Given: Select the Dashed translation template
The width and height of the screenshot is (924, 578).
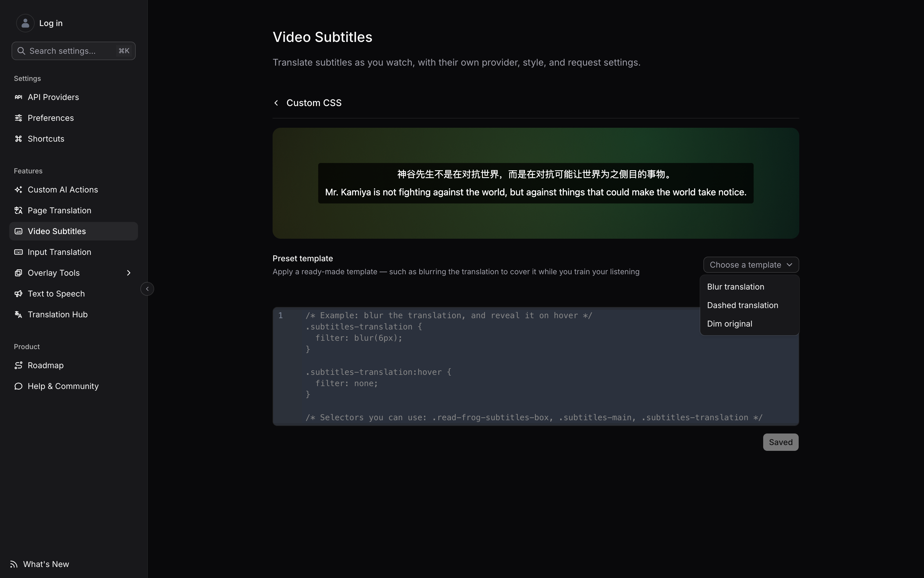Looking at the screenshot, I should pos(750,305).
